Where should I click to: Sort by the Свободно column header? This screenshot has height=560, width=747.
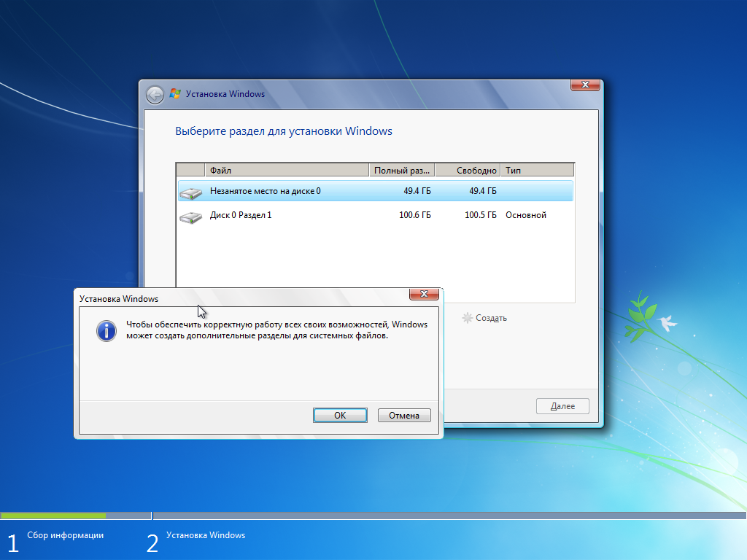tap(468, 170)
